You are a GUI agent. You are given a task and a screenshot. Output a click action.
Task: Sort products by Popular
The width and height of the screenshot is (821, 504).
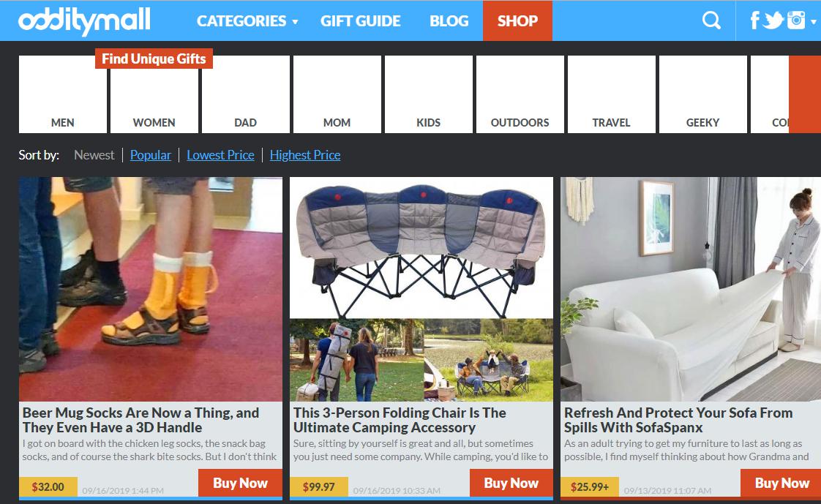point(150,155)
